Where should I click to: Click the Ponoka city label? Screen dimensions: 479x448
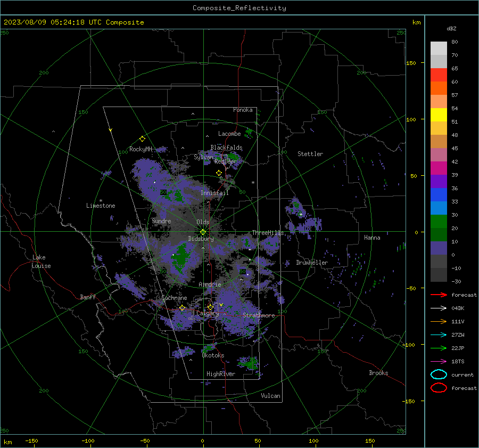tap(243, 110)
